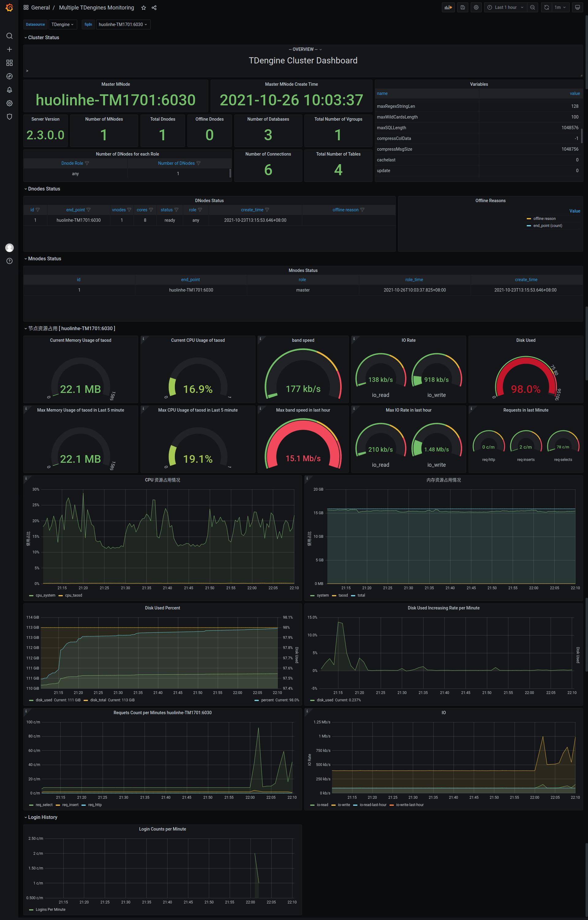Click the Grafana home menu icon
The image size is (588, 920).
[x=9, y=7]
